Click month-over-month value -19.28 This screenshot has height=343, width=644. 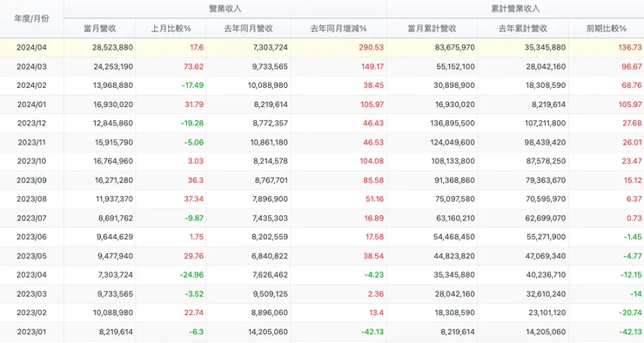192,124
